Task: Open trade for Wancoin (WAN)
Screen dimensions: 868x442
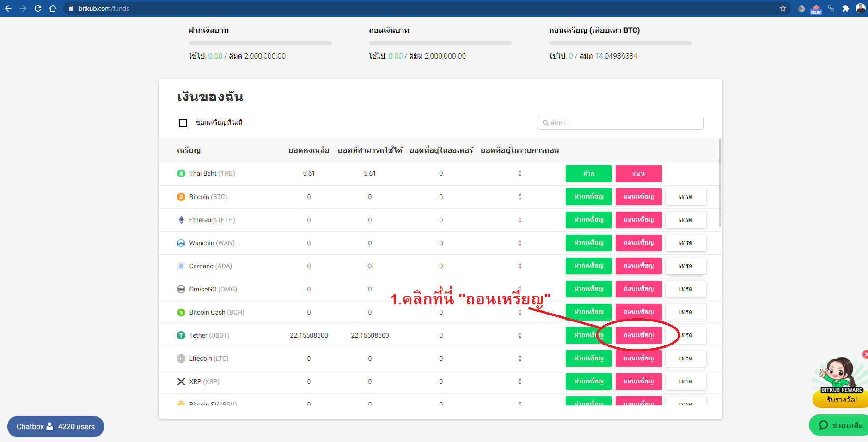Action: [x=686, y=243]
